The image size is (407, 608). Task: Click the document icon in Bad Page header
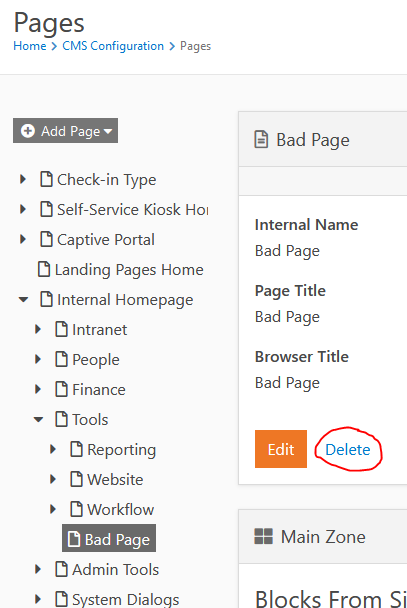[x=261, y=139]
